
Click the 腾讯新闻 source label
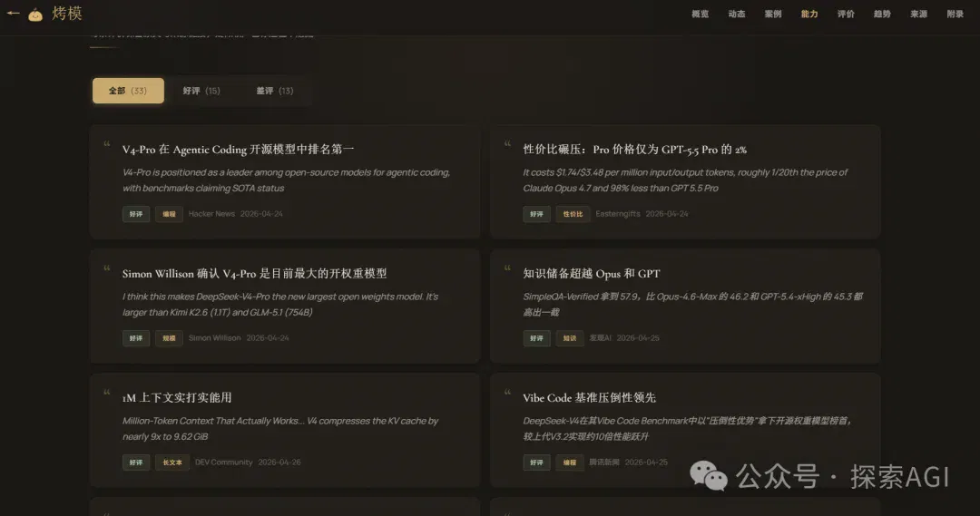point(603,462)
